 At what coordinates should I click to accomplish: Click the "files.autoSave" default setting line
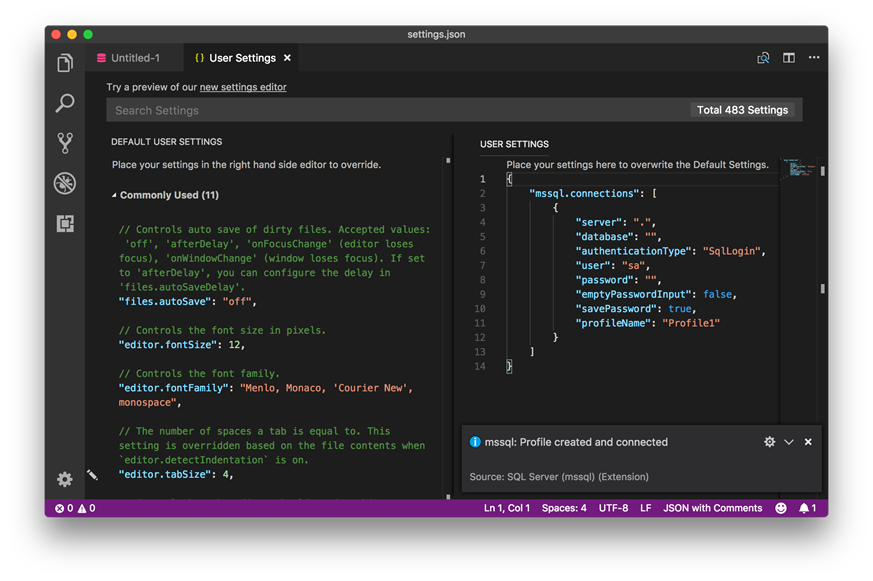[187, 302]
